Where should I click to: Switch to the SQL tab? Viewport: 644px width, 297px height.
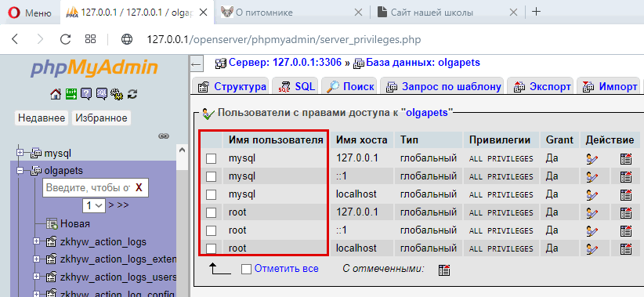click(x=296, y=87)
